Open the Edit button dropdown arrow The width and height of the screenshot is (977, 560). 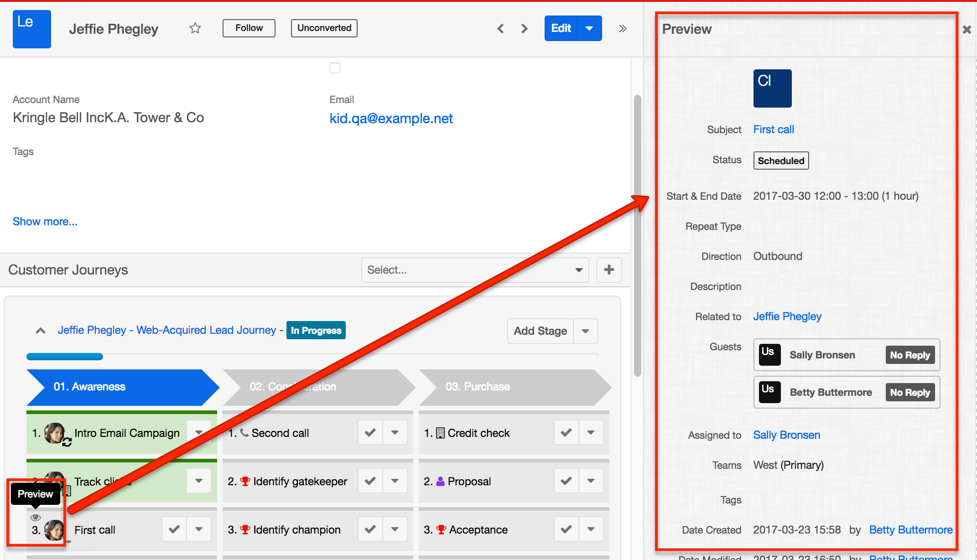[x=589, y=28]
